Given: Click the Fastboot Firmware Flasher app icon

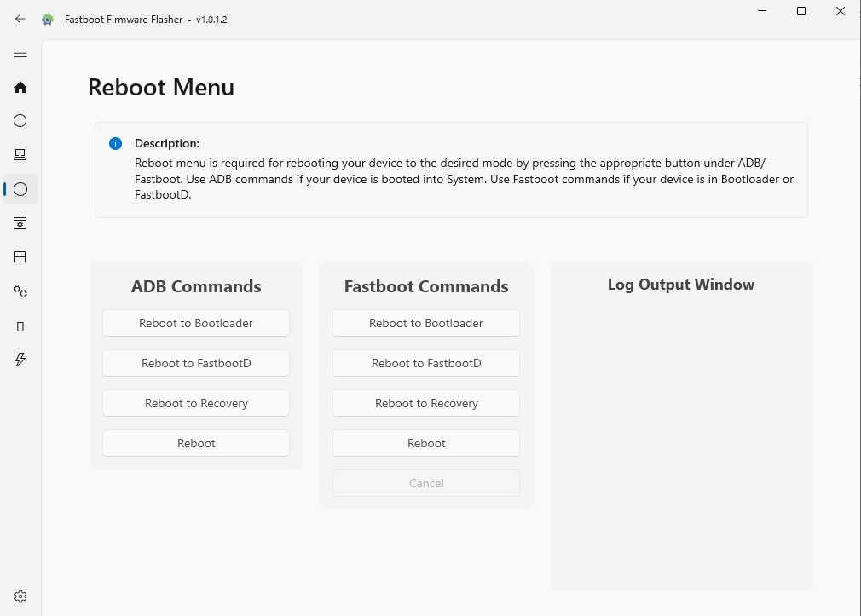Looking at the screenshot, I should point(47,19).
